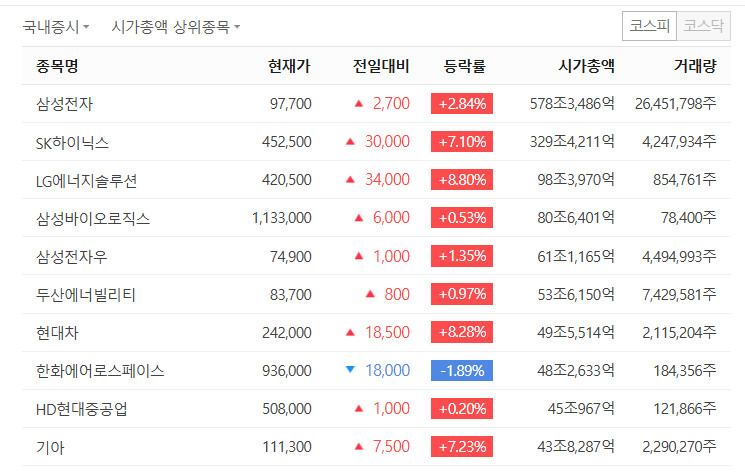
Task: Open the 삼성전자 stock link
Action: (64, 104)
